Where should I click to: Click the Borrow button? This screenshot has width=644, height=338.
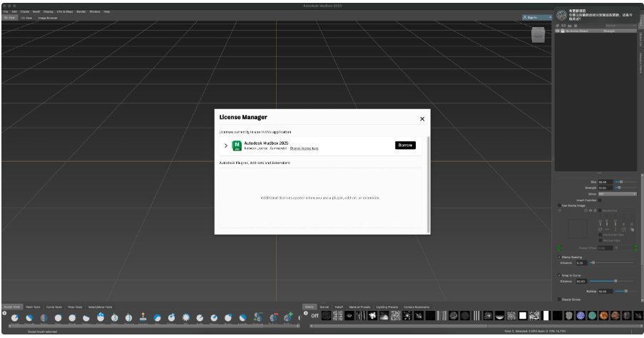tap(405, 145)
